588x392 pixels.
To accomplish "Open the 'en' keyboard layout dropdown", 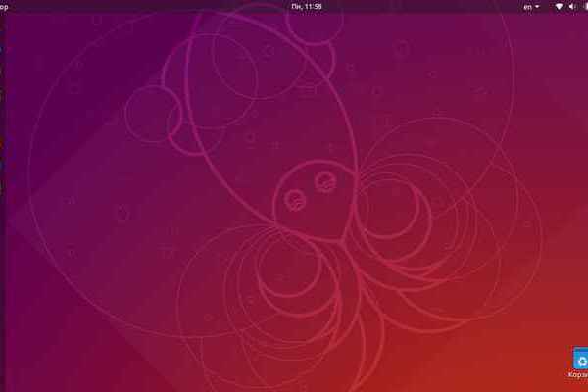I will (531, 7).
